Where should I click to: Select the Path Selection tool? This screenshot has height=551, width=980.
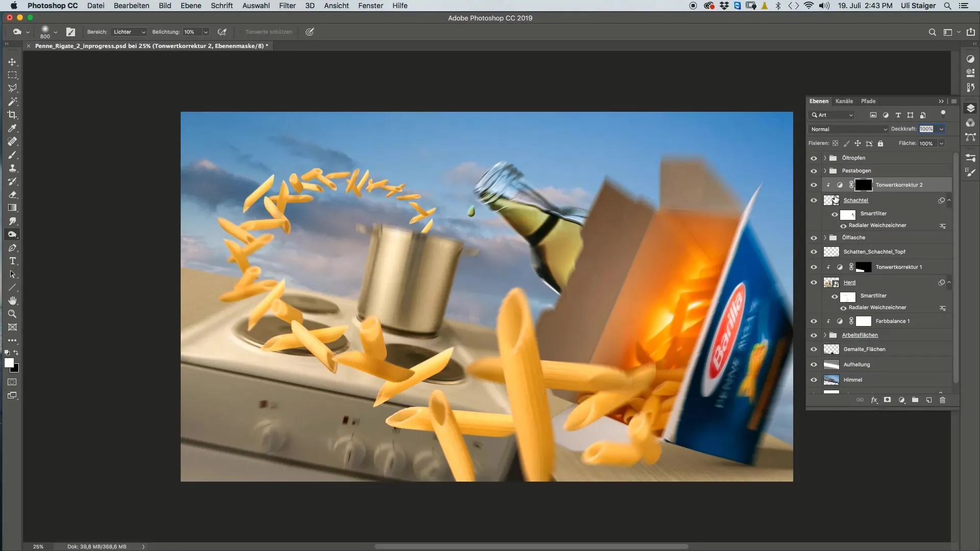(12, 274)
